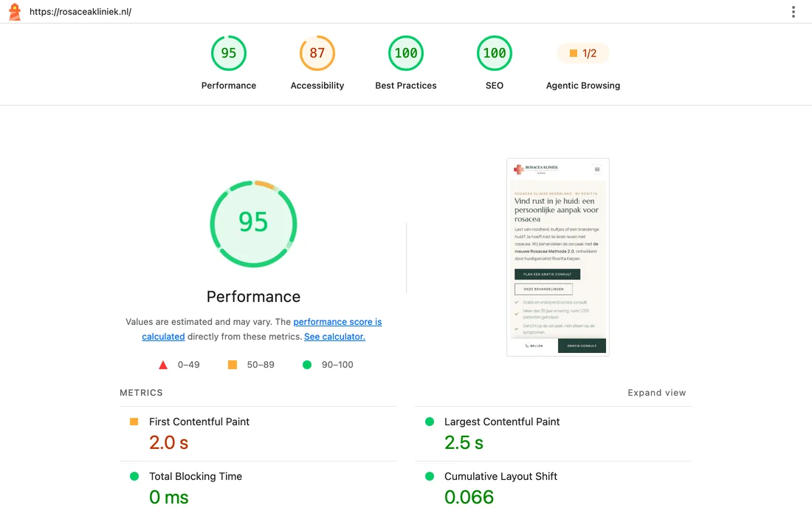This screenshot has width=812, height=508.
Task: Jump to SEO score gauge
Action: pyautogui.click(x=495, y=53)
